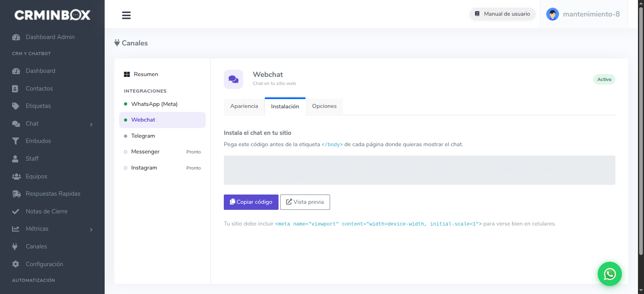The width and height of the screenshot is (644, 294).
Task: Open mantenimiento-8 username menu
Action: [x=591, y=14]
